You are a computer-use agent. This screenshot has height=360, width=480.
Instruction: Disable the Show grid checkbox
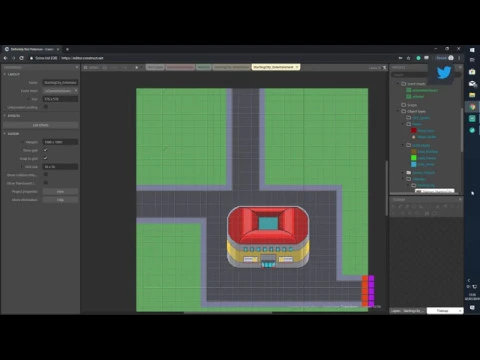point(46,150)
